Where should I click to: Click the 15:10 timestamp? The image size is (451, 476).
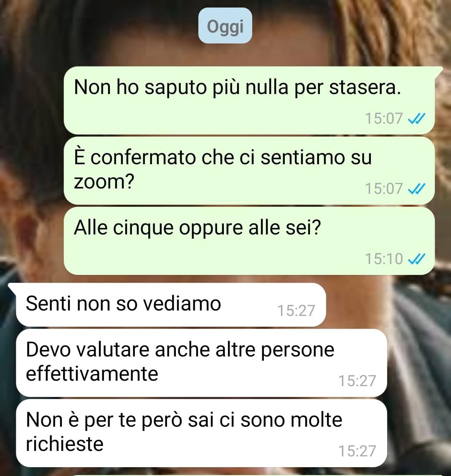[x=384, y=259]
